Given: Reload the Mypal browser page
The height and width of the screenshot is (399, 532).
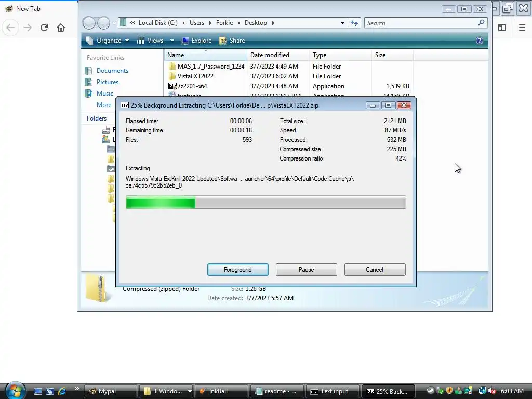Looking at the screenshot, I should point(44,28).
